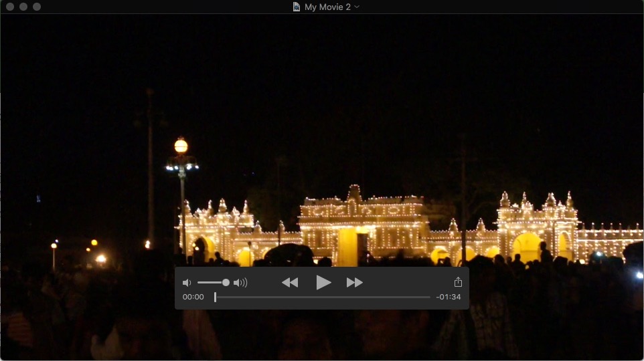The image size is (644, 361).
Task: Set maximum volume via loud speaker icon
Action: [240, 283]
